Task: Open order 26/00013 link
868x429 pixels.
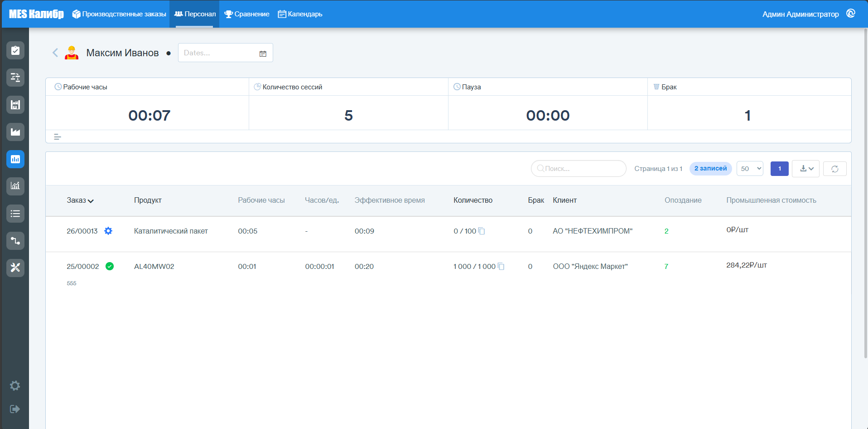Action: point(82,231)
